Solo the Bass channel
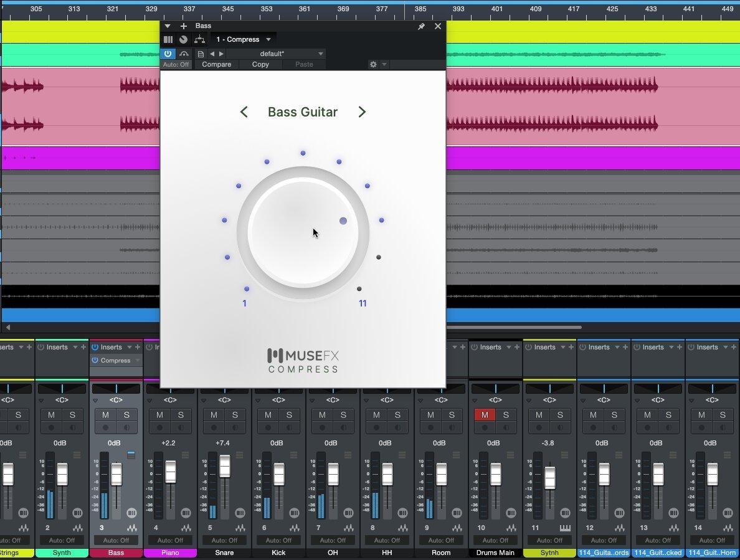 pos(126,415)
